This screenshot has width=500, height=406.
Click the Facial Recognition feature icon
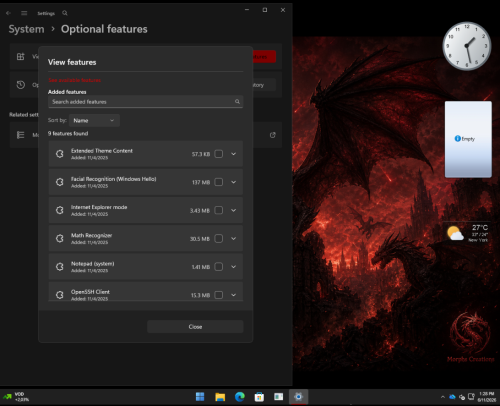[60, 182]
